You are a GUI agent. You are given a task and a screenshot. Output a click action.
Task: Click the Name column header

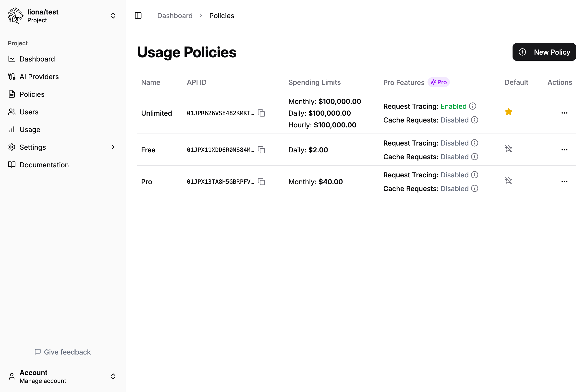click(x=150, y=82)
